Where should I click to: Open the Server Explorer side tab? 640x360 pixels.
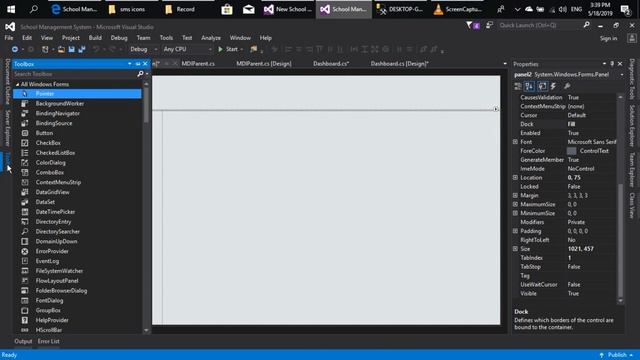(7, 128)
